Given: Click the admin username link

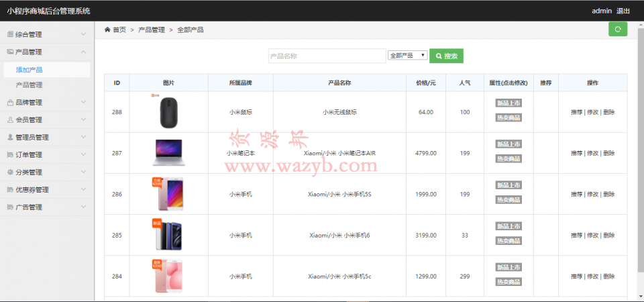Looking at the screenshot, I should point(602,11).
